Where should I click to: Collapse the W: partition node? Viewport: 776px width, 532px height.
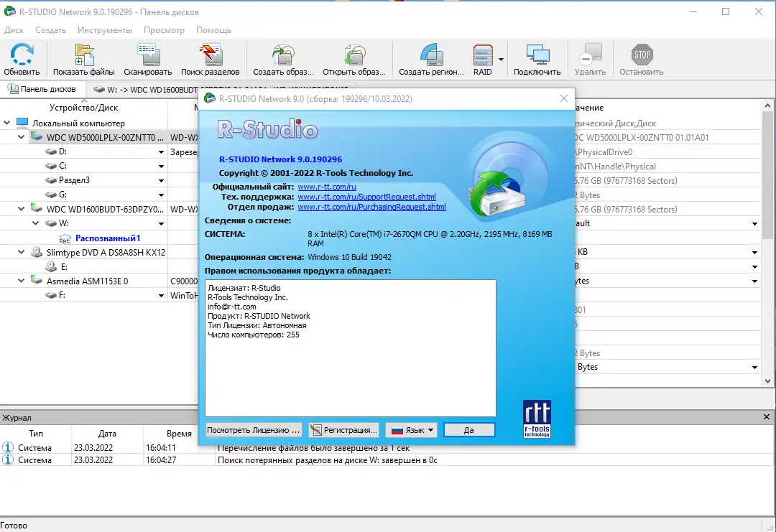pyautogui.click(x=36, y=223)
